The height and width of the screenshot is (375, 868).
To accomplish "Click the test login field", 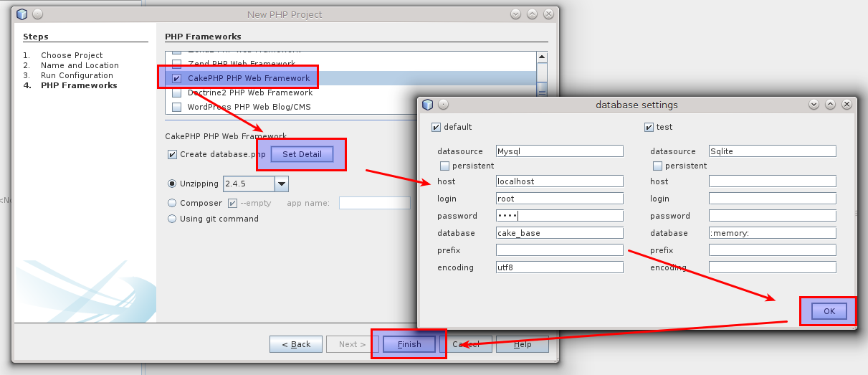I will tap(773, 199).
